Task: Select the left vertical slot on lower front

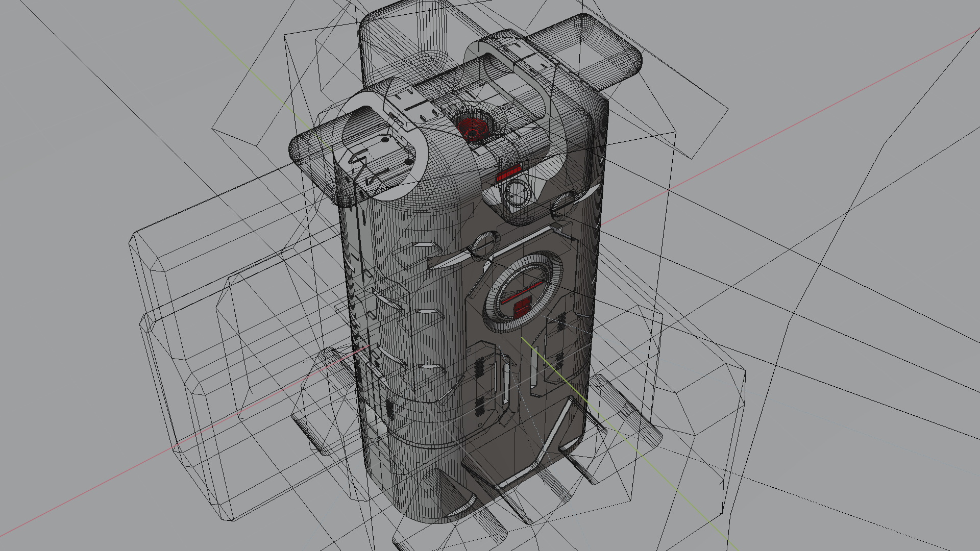Action: coord(506,383)
